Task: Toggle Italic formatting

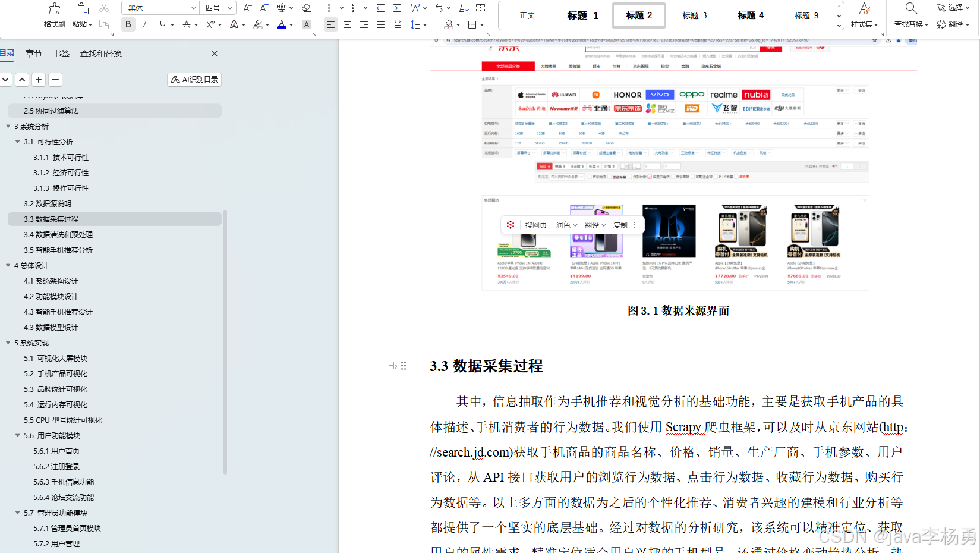Action: tap(144, 24)
